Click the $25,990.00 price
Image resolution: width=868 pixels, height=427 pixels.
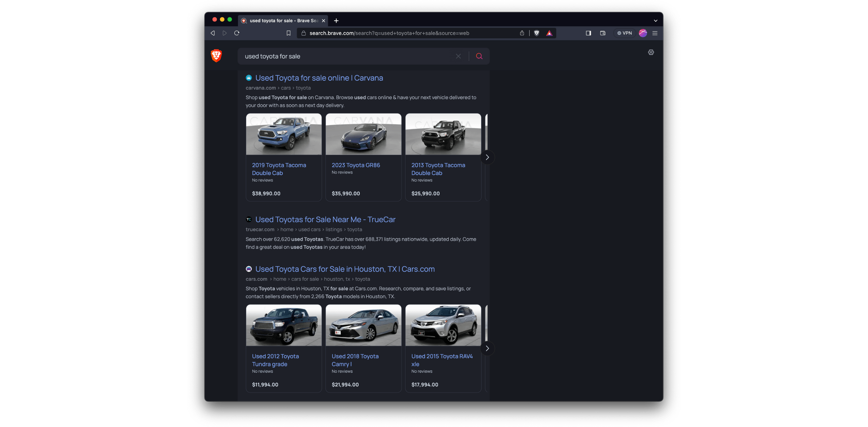(425, 193)
